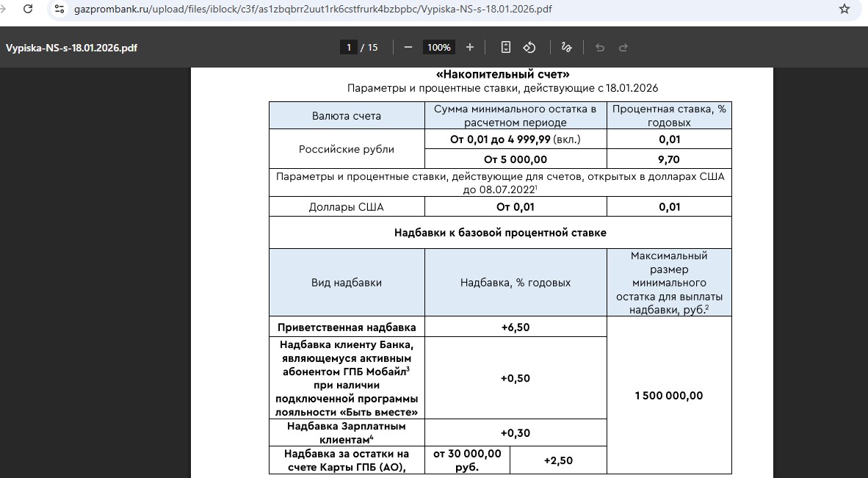Viewport: 868px width, 478px height.
Task: Focus the gazprombank.ru address bar
Action: coord(367,10)
